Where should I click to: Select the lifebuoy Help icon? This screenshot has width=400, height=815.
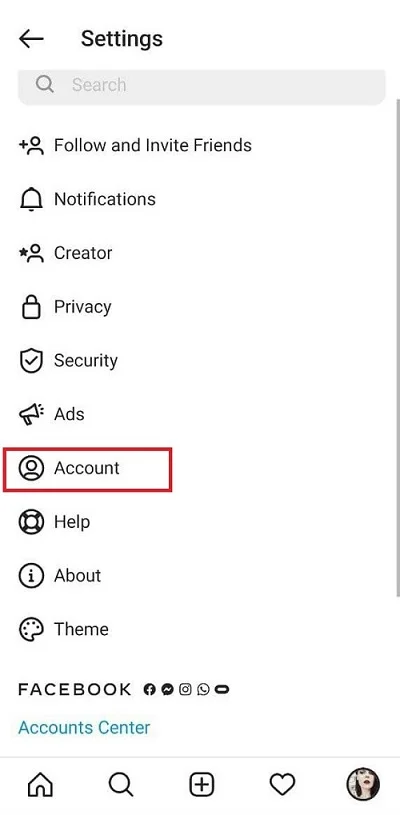pyautogui.click(x=31, y=522)
